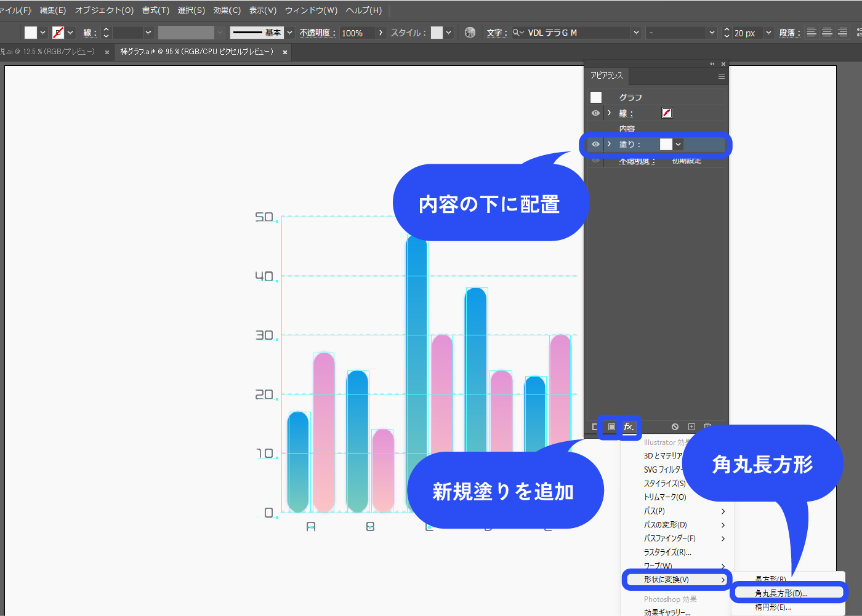Collapse the Appearance panel with double arrows
This screenshot has width=862, height=616.
(x=712, y=63)
